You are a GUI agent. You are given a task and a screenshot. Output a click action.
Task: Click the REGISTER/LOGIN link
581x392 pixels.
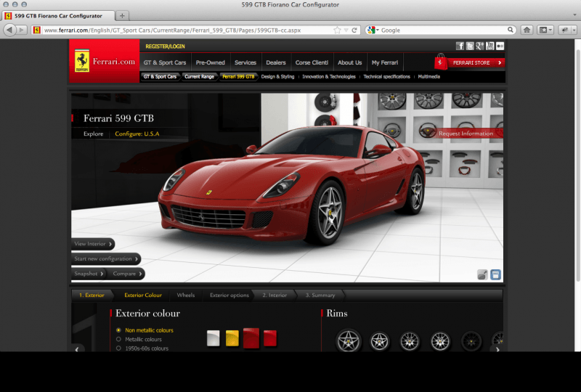165,46
